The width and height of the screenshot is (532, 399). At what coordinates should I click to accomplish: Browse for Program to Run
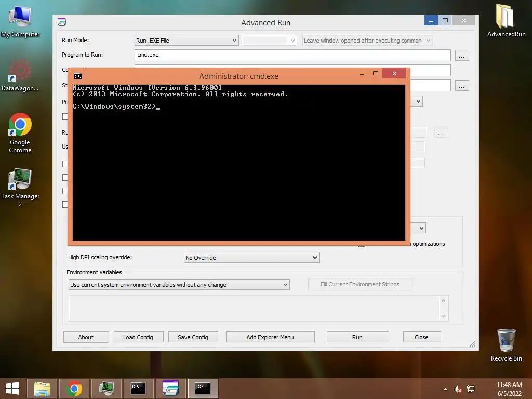461,55
